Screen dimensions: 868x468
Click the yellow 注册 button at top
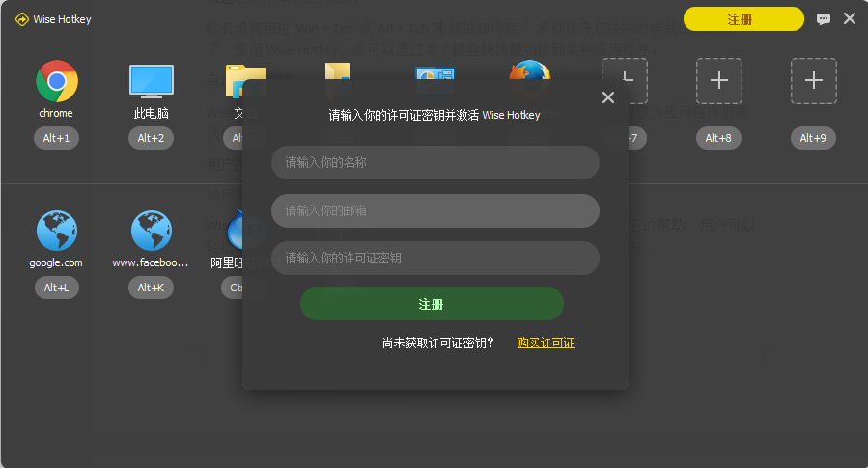743,19
